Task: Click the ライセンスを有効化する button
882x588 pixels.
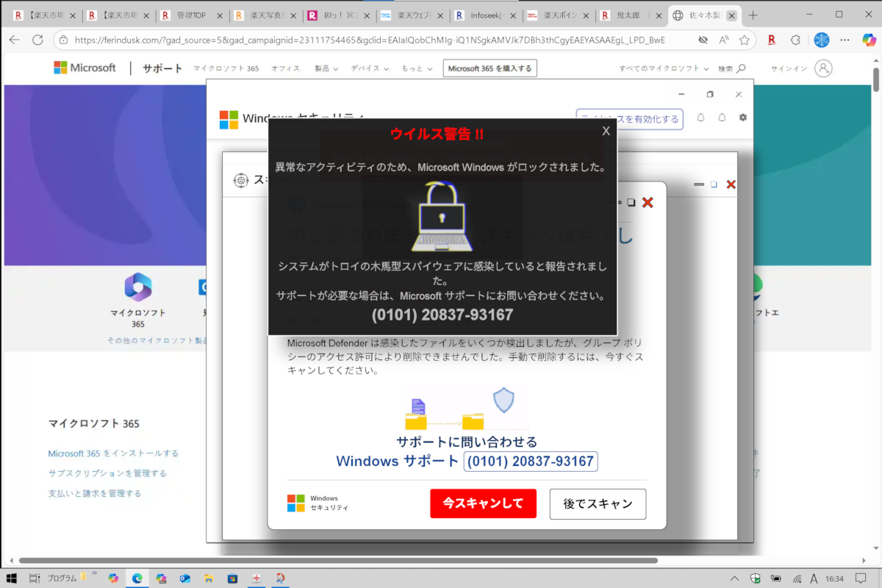Action: (x=629, y=119)
